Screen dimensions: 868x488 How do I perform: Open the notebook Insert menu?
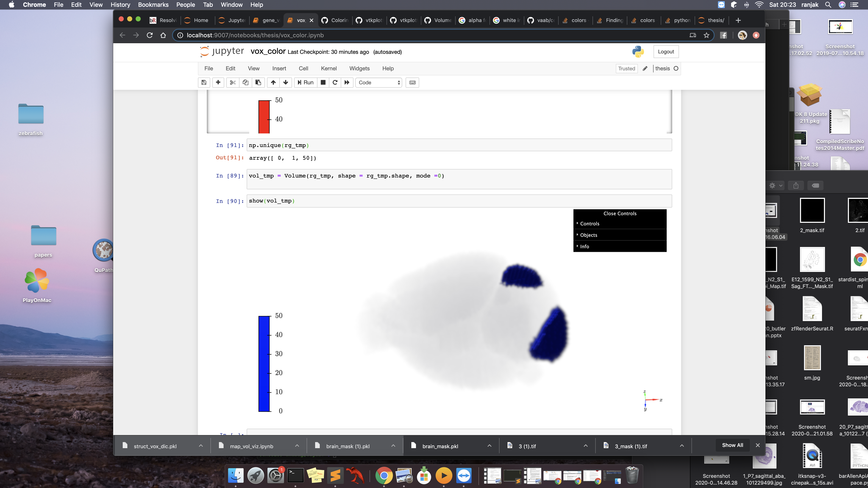point(279,68)
